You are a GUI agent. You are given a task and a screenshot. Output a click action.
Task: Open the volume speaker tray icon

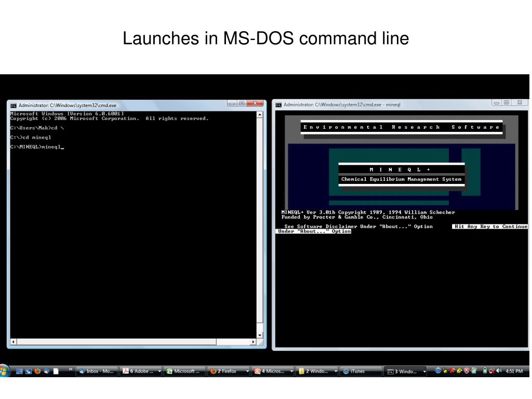[x=499, y=370]
